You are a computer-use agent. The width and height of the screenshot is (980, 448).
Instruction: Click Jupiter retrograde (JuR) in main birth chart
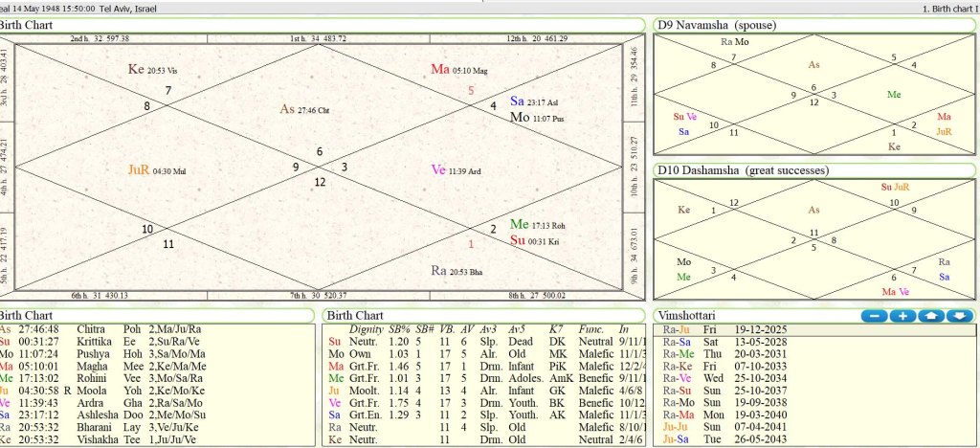coord(140,169)
